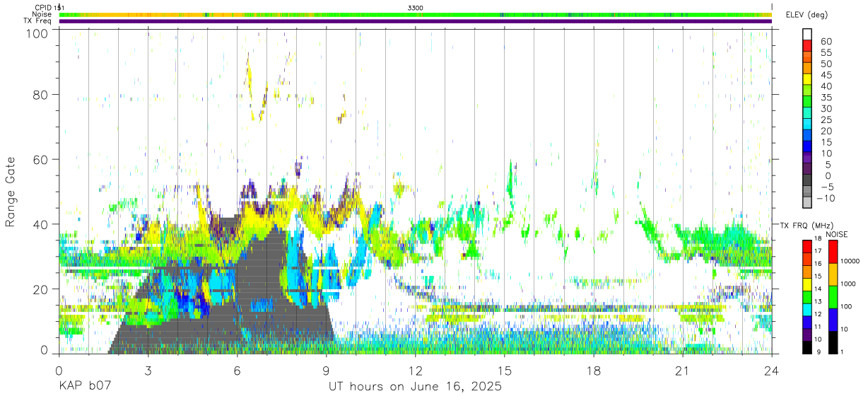Click the "12" UT hour tick on x-axis
The image size is (868, 401).
click(x=415, y=370)
